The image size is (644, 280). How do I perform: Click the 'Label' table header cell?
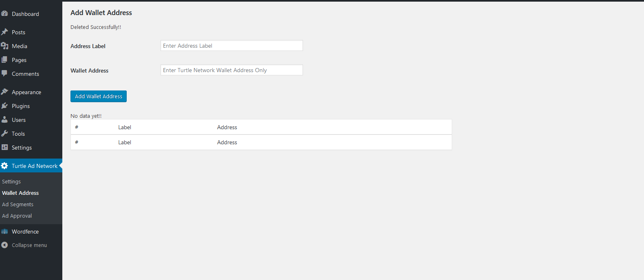(125, 127)
